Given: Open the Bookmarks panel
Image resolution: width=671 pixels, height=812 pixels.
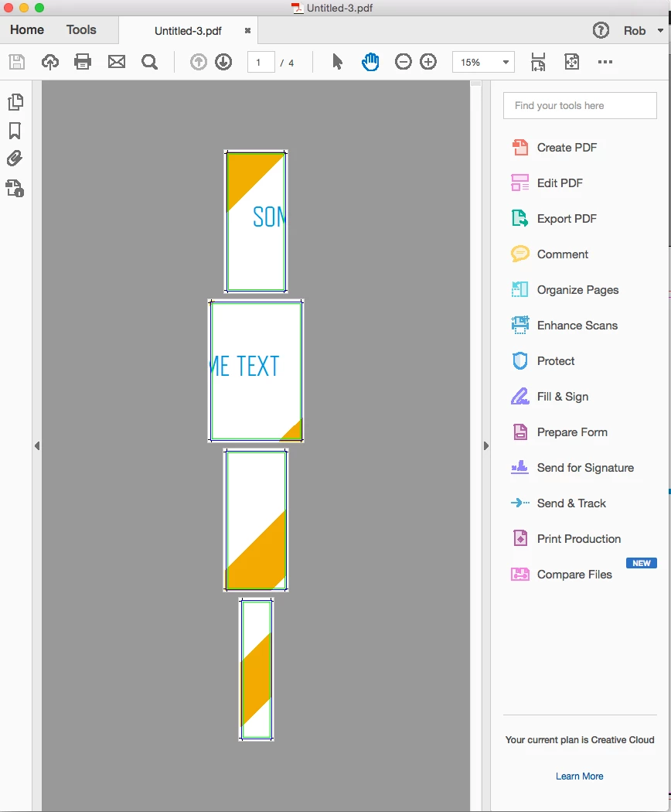Looking at the screenshot, I should (x=15, y=131).
